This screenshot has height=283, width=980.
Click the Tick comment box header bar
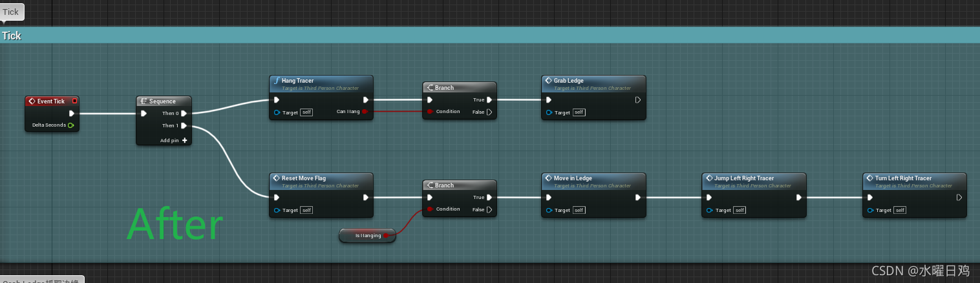pos(490,36)
